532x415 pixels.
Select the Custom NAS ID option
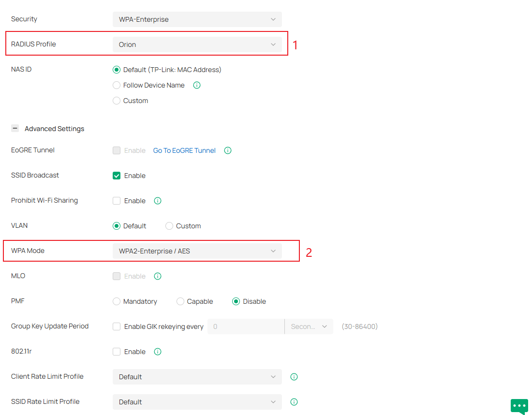click(116, 101)
